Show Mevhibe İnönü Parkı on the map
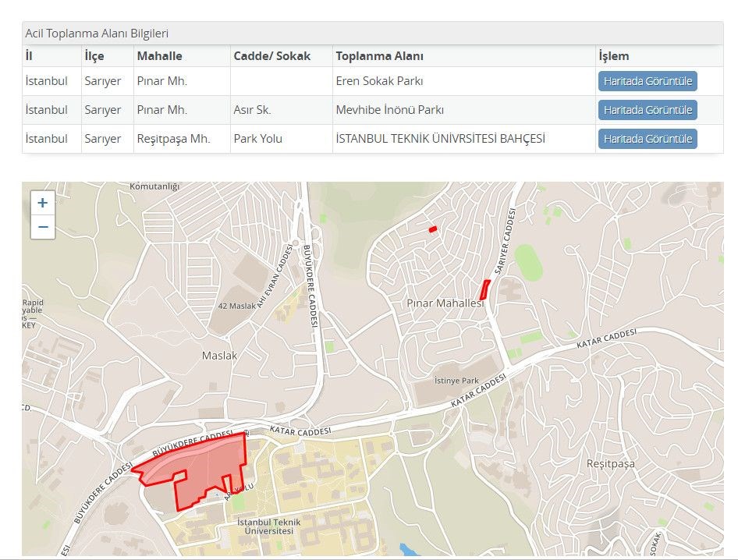Viewport: 738px width, 560px height. tap(648, 110)
